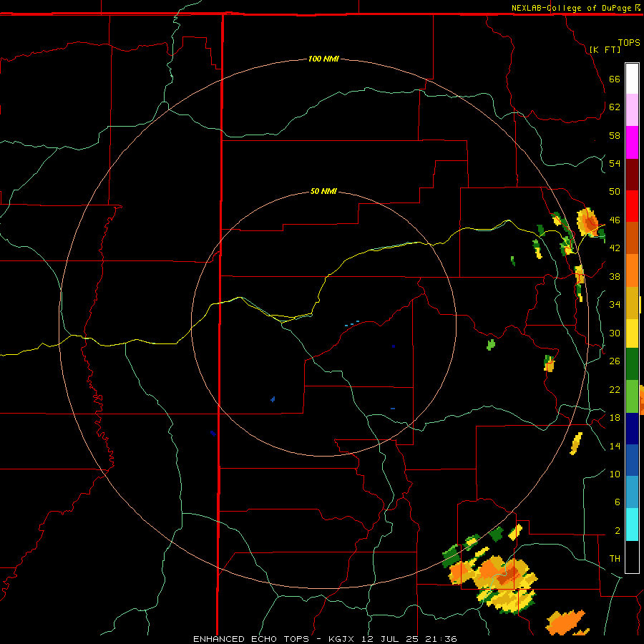
Task: Click the '66' legend value
Action: [x=615, y=79]
